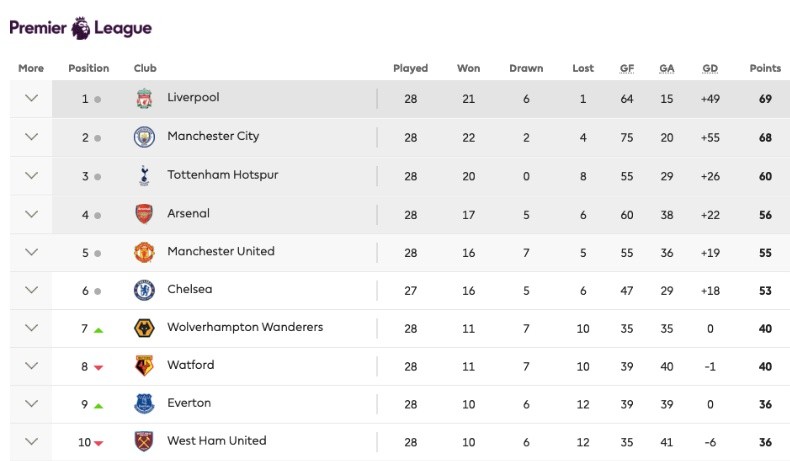Viewport: 790px width, 461px height.
Task: Click the Tottenham Hotspur crest icon
Action: [x=144, y=175]
